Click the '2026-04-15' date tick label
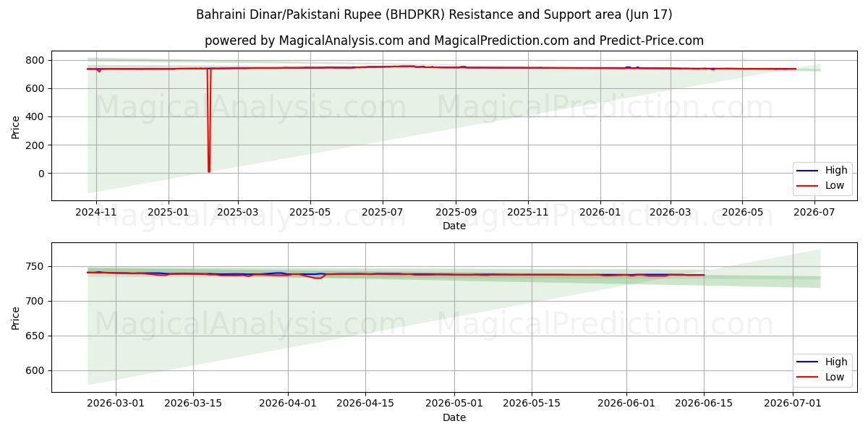This screenshot has height=434, width=868. [x=365, y=404]
